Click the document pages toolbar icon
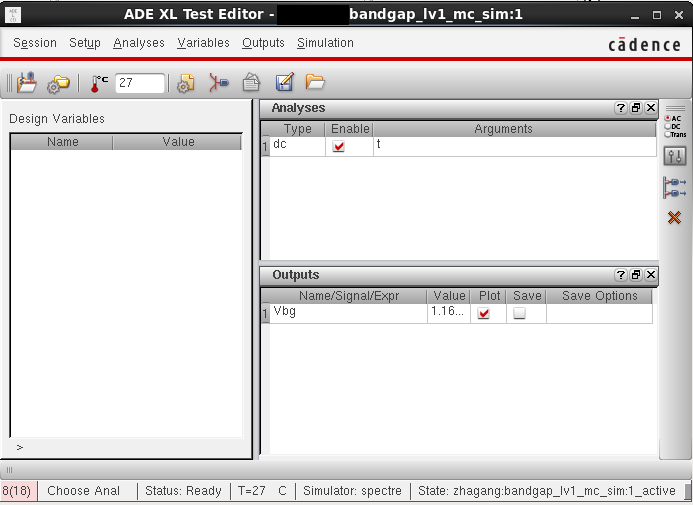 251,82
